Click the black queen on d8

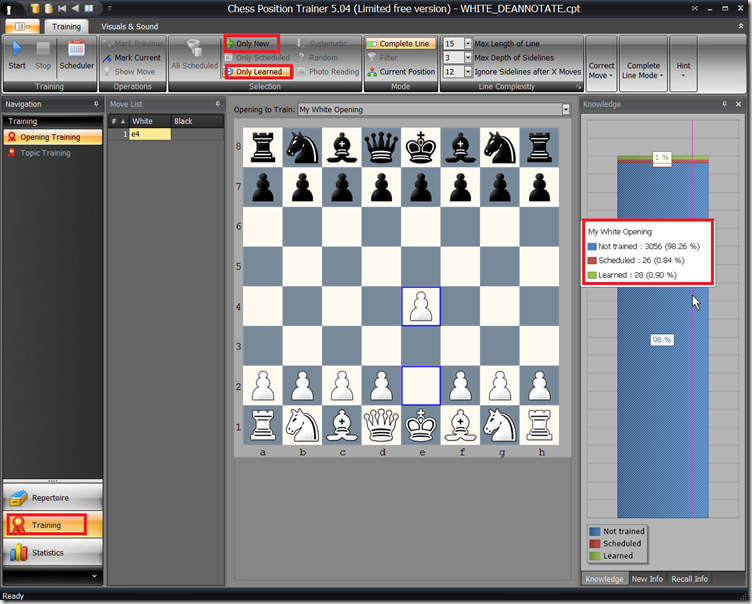tap(382, 146)
